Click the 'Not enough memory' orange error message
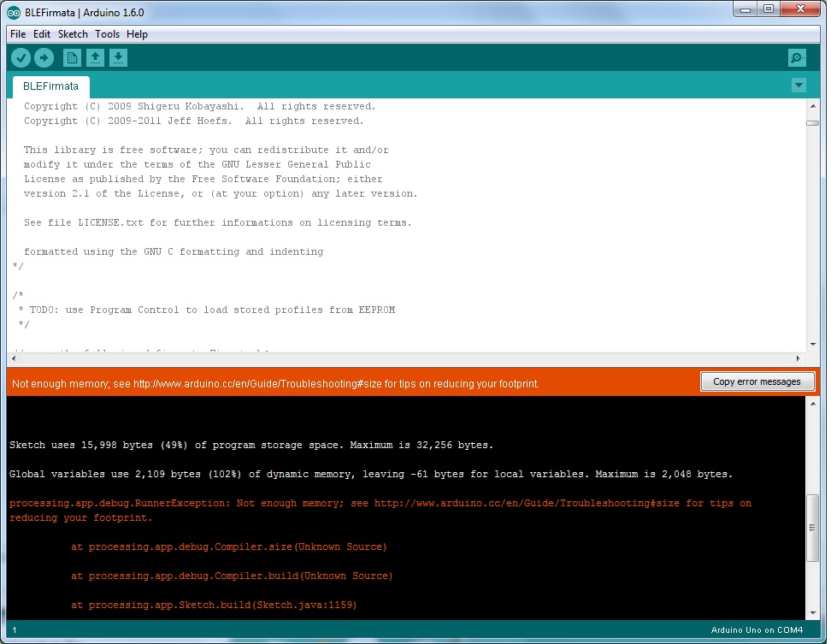The width and height of the screenshot is (831, 644). (x=275, y=384)
